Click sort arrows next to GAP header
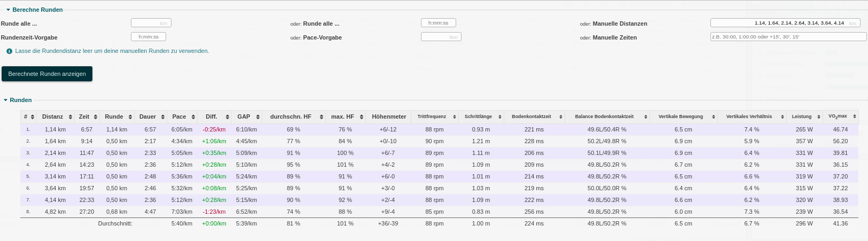Screen dimensions: 868x241 (258, 117)
